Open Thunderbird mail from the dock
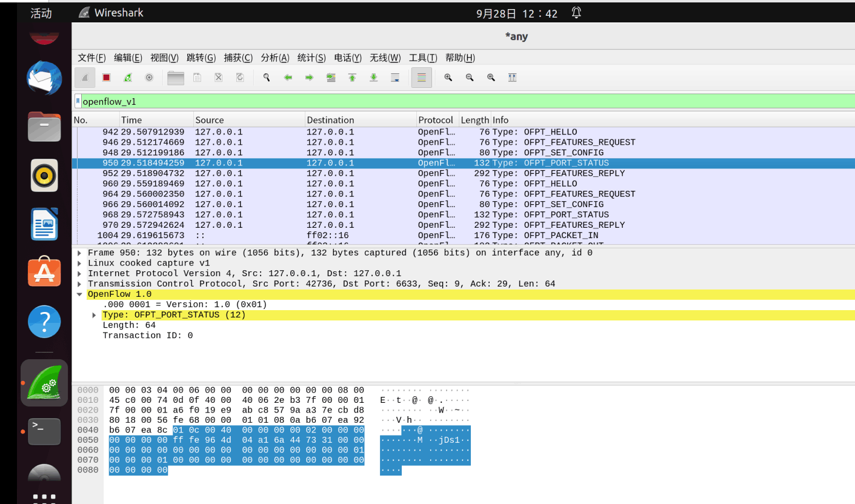Image resolution: width=855 pixels, height=504 pixels. pyautogui.click(x=44, y=78)
